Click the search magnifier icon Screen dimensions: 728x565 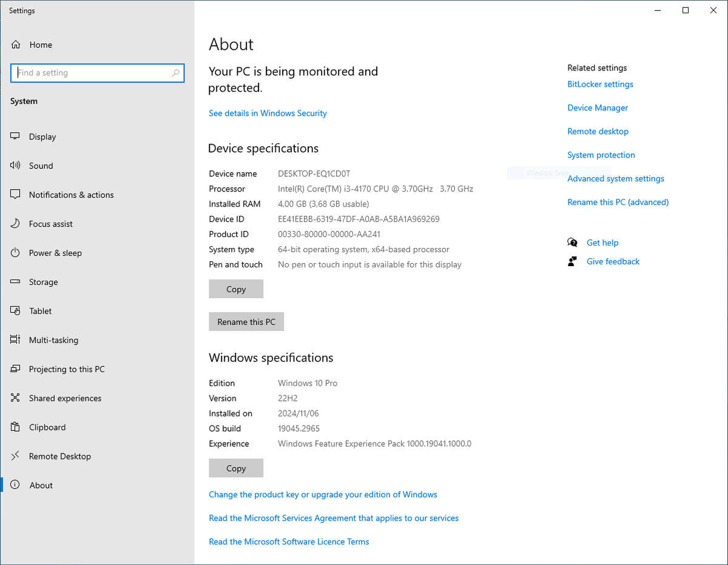coord(176,73)
